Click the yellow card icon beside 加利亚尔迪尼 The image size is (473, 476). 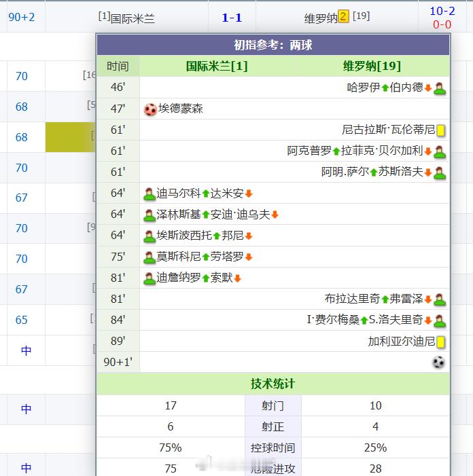coord(440,342)
